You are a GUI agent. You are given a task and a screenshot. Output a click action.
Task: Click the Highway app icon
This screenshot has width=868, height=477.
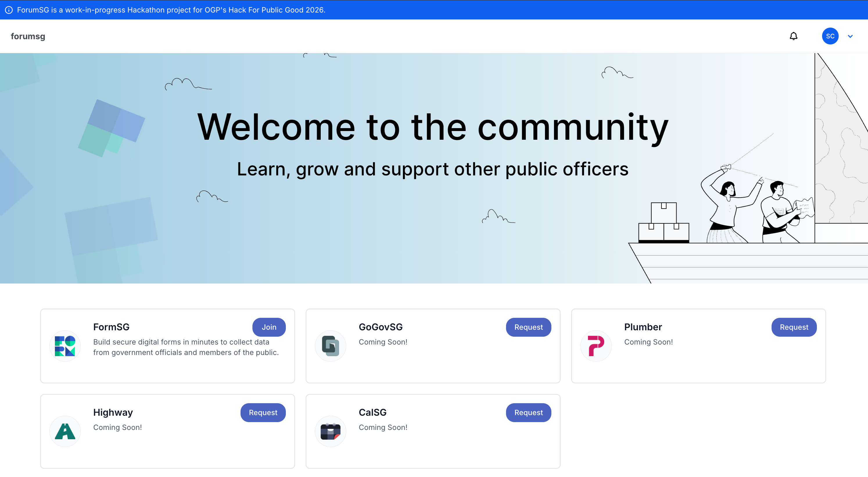[65, 431]
